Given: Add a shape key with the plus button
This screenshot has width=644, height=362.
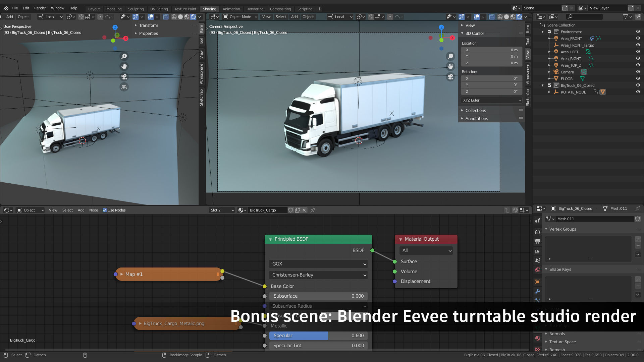Looking at the screenshot, I should pyautogui.click(x=638, y=279).
